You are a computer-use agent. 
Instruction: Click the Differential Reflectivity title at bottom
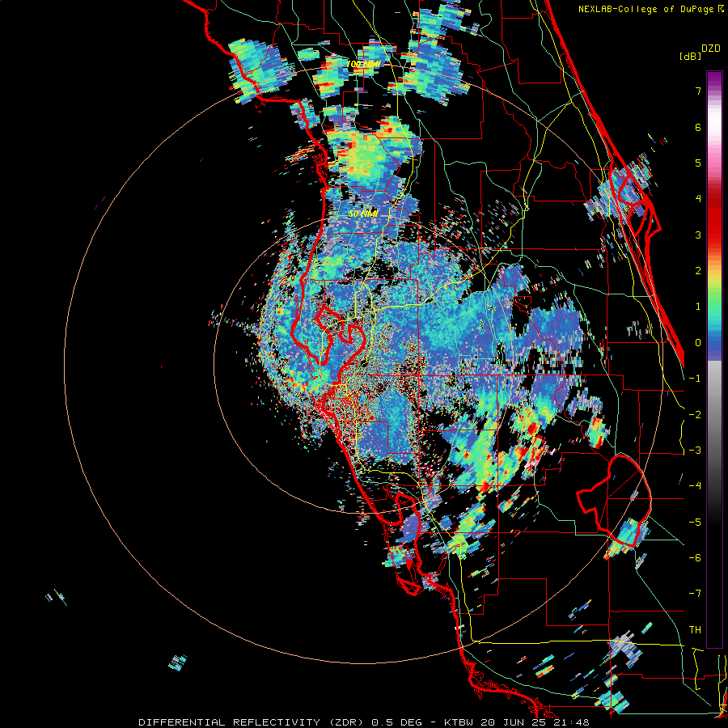point(363,722)
